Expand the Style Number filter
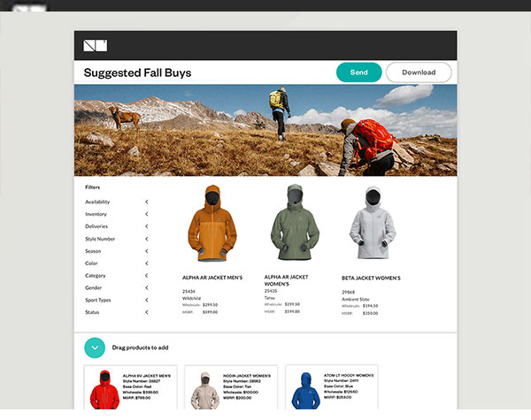Screen dimensions: 531x420 pyautogui.click(x=147, y=239)
